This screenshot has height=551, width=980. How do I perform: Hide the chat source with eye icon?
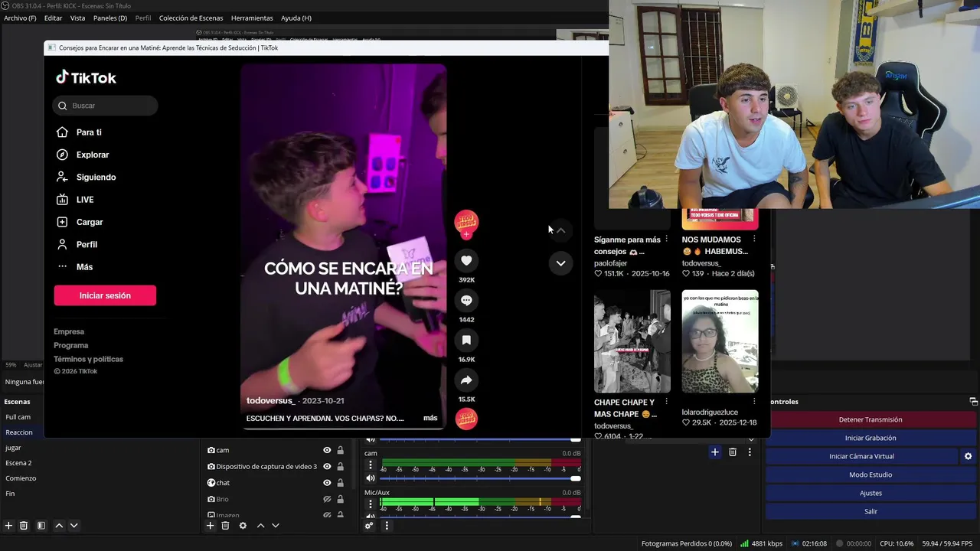(327, 483)
